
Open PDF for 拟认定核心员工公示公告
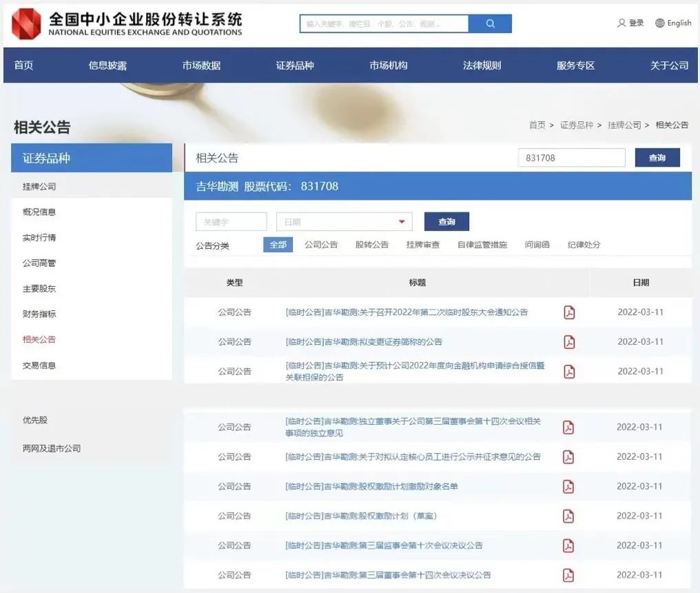(568, 456)
